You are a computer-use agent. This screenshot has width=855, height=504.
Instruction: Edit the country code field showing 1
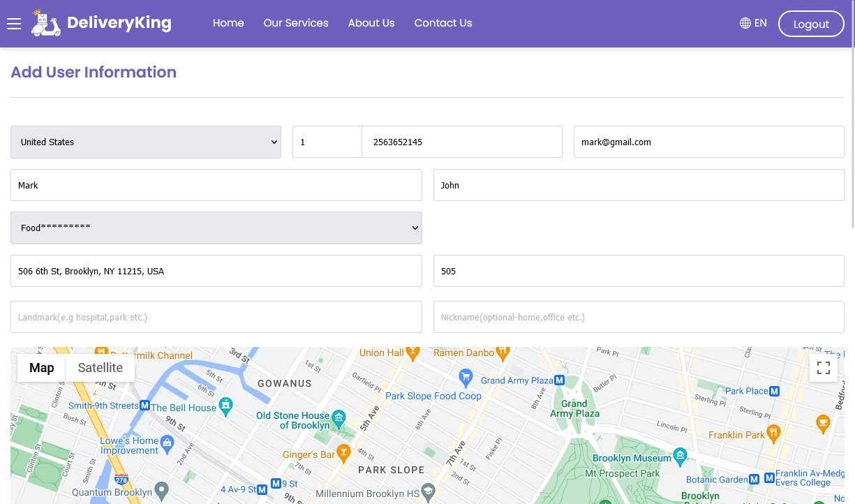327,142
